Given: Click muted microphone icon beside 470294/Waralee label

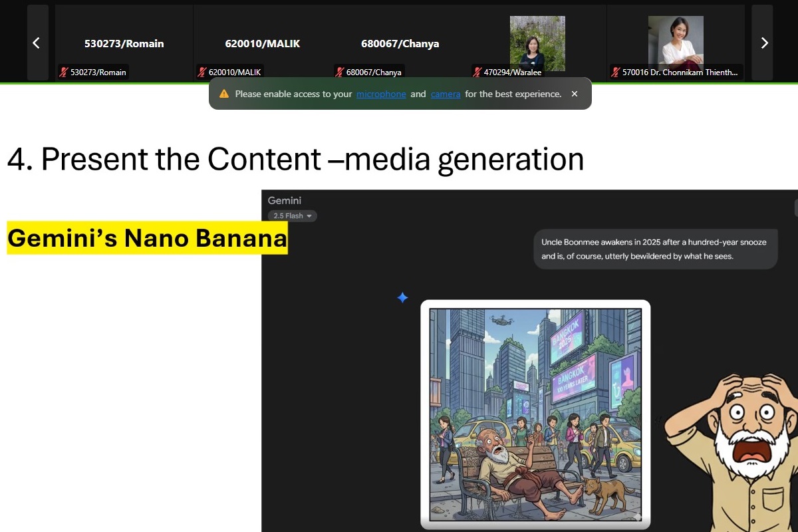Looking at the screenshot, I should pos(477,72).
